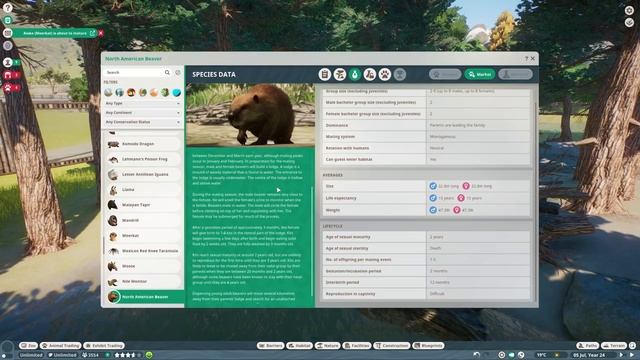The height and width of the screenshot is (360, 640).
Task: Open the boot-shaped tab icon
Action: pyautogui.click(x=370, y=74)
